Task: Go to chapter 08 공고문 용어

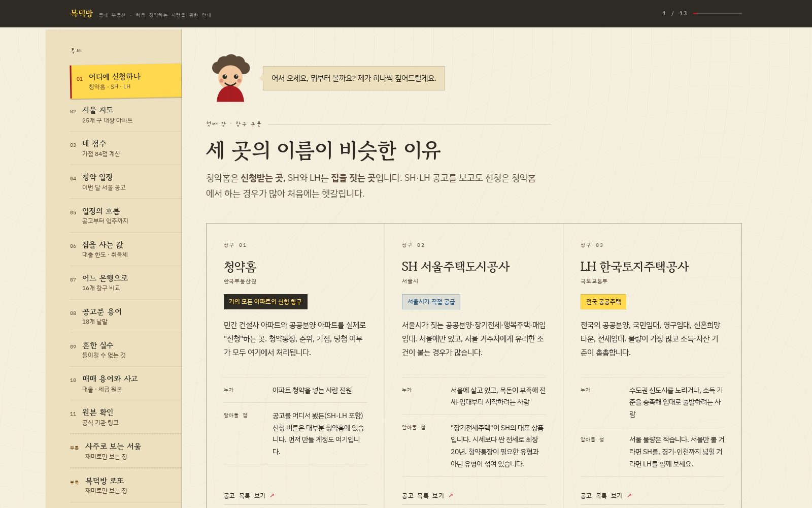Action: 125,316
